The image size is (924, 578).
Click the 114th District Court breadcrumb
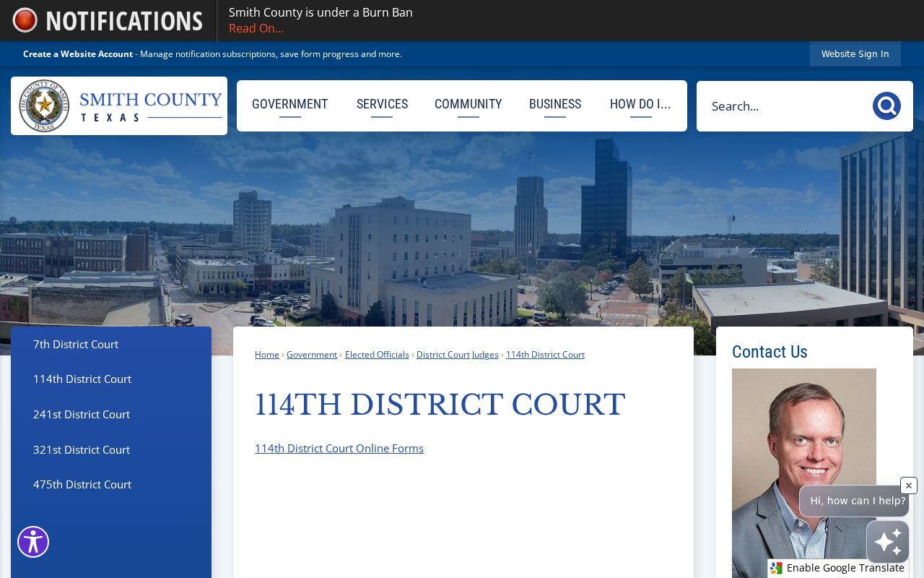[x=545, y=355]
